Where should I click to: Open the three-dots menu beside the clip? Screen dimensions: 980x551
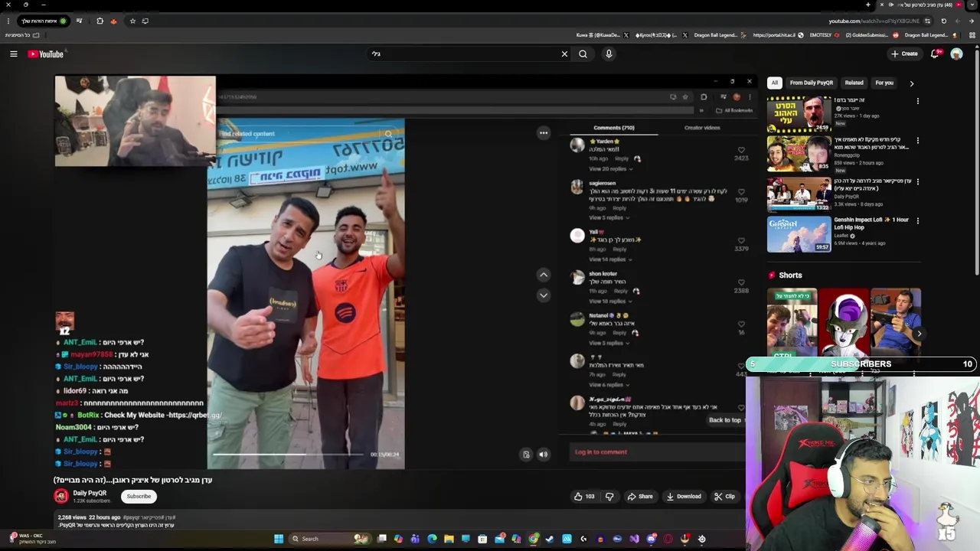(544, 133)
